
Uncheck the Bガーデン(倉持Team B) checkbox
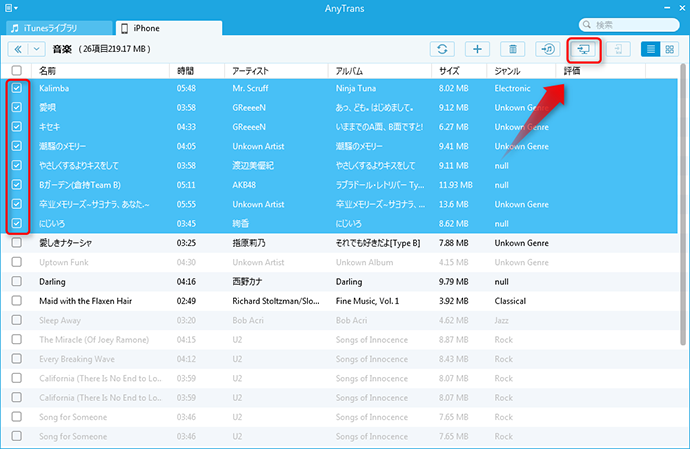point(16,185)
